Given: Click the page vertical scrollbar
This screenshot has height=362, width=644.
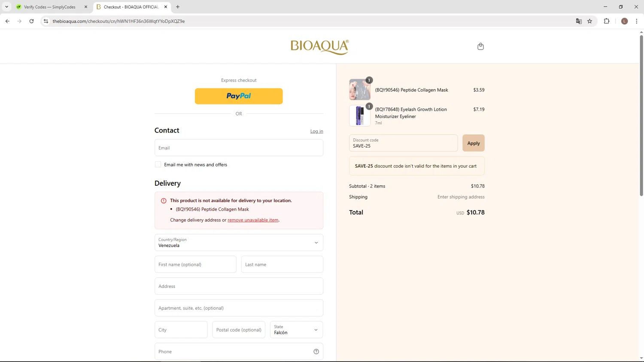Looking at the screenshot, I should pos(641,116).
